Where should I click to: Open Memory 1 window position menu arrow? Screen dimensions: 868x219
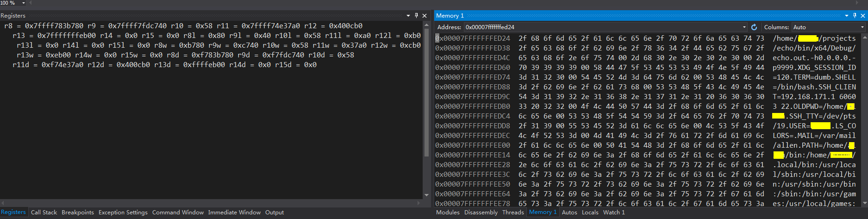tap(846, 16)
